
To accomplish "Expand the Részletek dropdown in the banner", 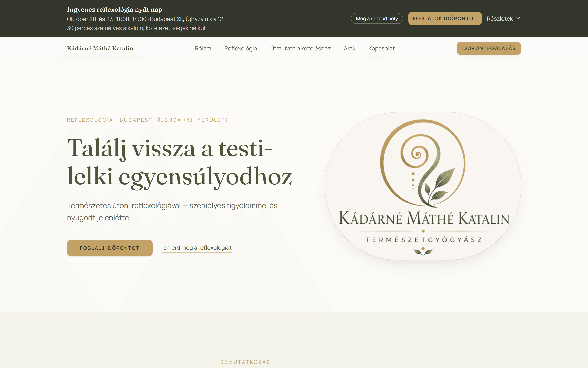I will [503, 18].
